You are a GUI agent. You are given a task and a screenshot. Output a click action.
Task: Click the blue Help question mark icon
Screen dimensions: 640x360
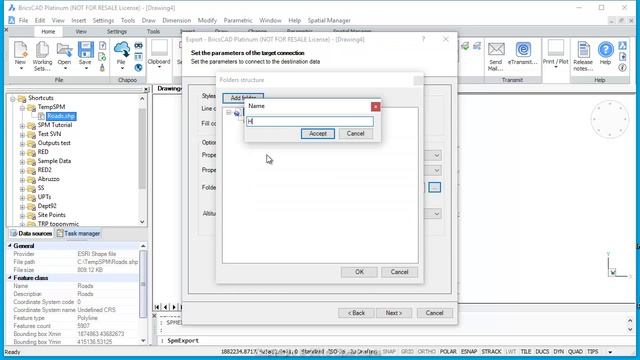click(606, 50)
